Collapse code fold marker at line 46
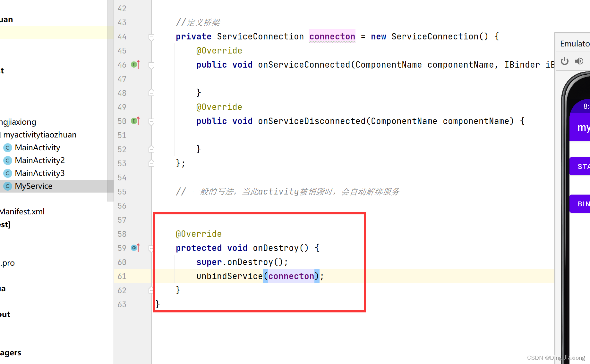The width and height of the screenshot is (590, 364). click(x=151, y=65)
